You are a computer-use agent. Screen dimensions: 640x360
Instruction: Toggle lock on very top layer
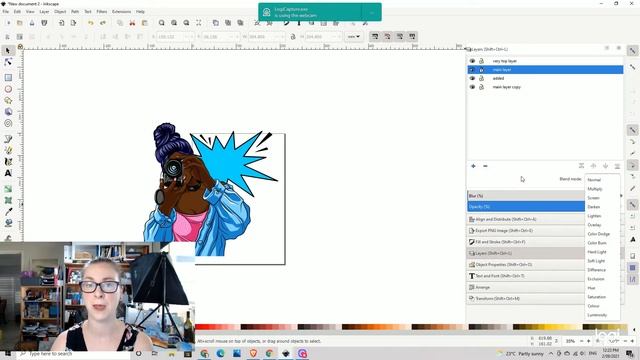point(482,61)
